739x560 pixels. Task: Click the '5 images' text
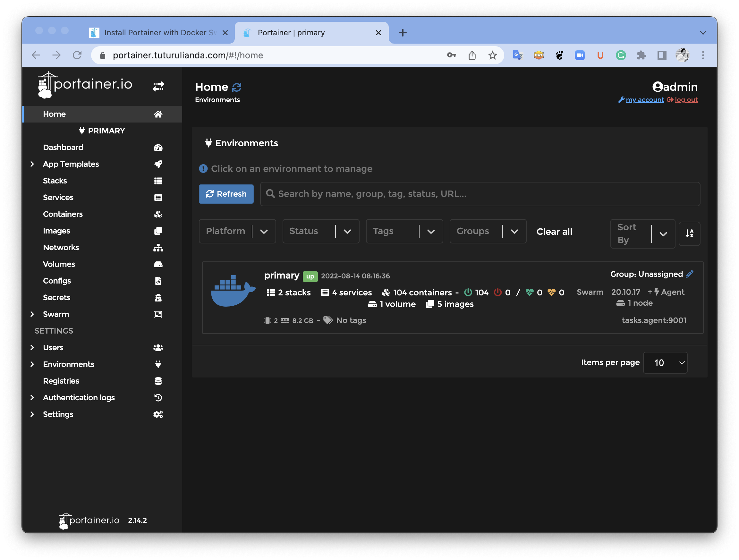[x=455, y=304]
